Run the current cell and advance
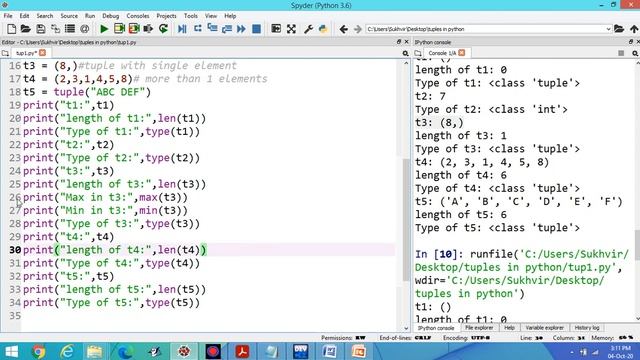Image resolution: width=640 pixels, height=360 pixels. [134, 29]
